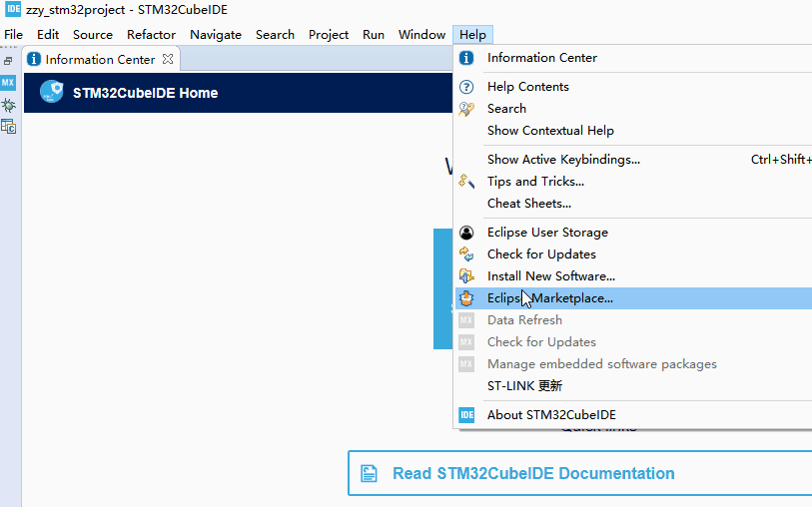The width and height of the screenshot is (812, 507).
Task: Click the Eclipse User Storage person icon
Action: point(466,233)
